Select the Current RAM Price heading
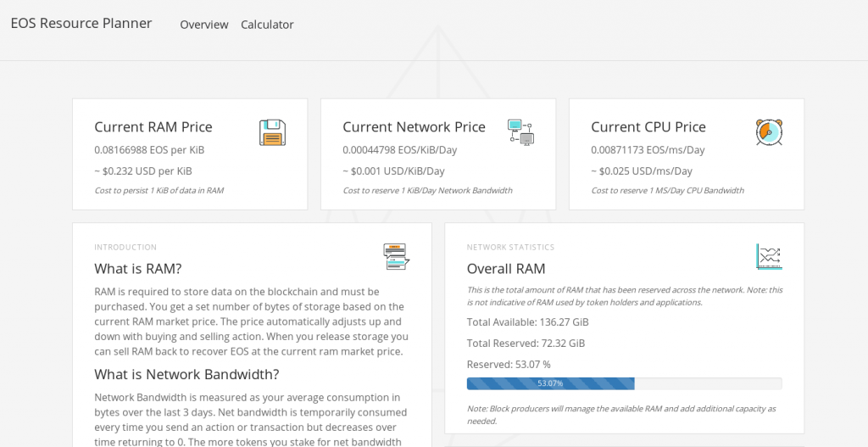Image resolution: width=868 pixels, height=447 pixels. 153,127
